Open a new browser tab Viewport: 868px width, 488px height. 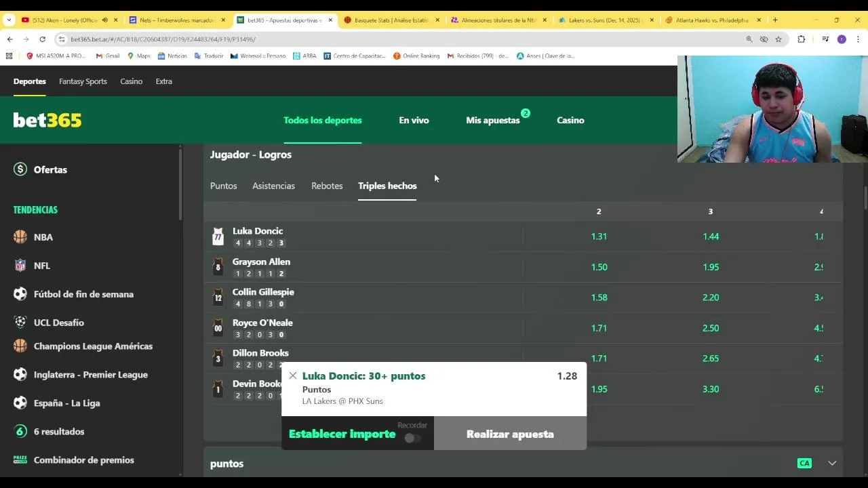pos(775,20)
